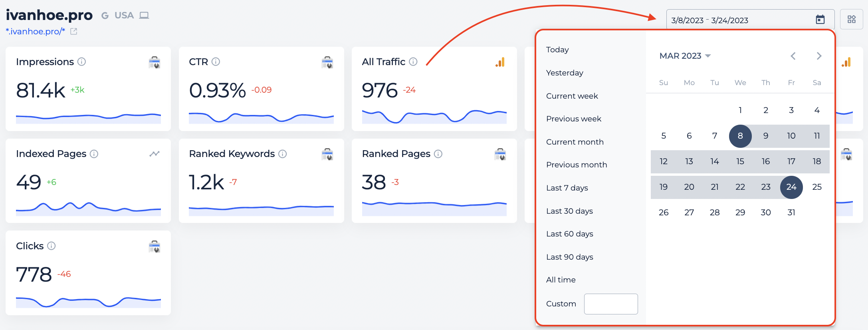Click the Impressions sparkline chart
This screenshot has height=330, width=868.
88,118
